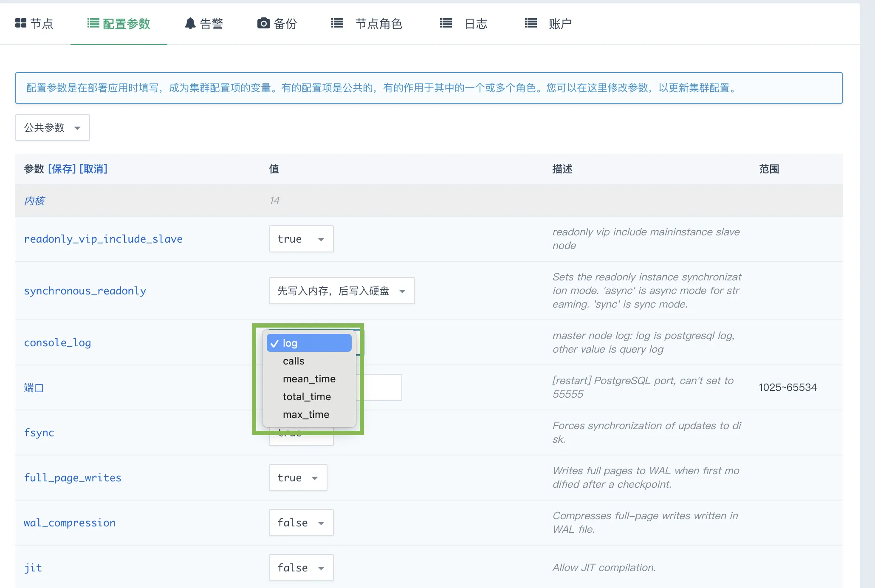Open the 告警 tab
Screen dimensions: 875x588
click(x=204, y=24)
